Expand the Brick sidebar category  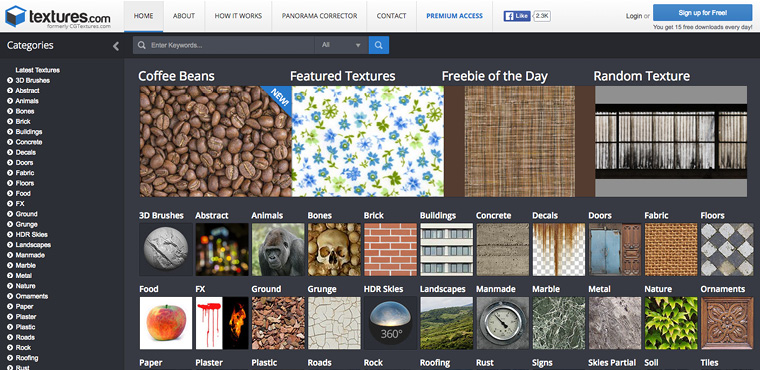(x=10, y=122)
